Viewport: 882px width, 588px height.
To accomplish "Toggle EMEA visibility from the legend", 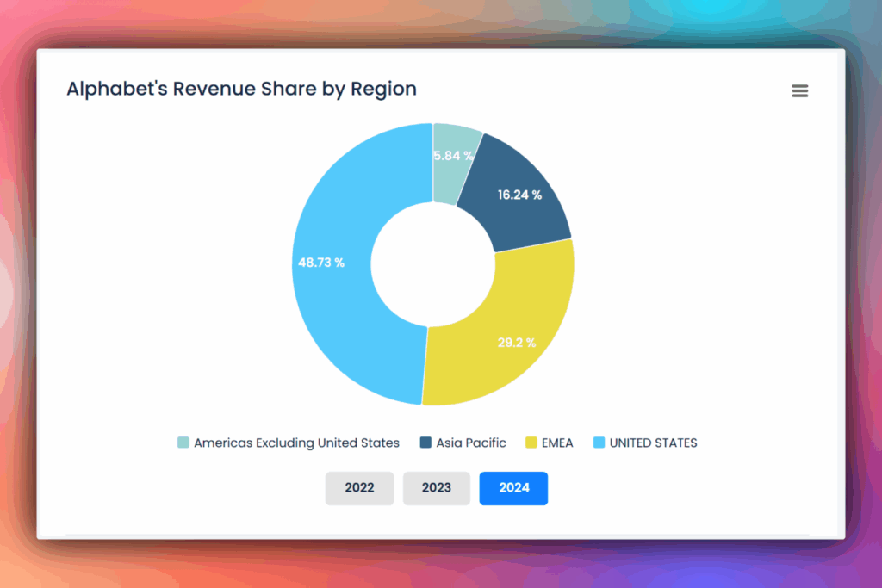I will pyautogui.click(x=558, y=443).
